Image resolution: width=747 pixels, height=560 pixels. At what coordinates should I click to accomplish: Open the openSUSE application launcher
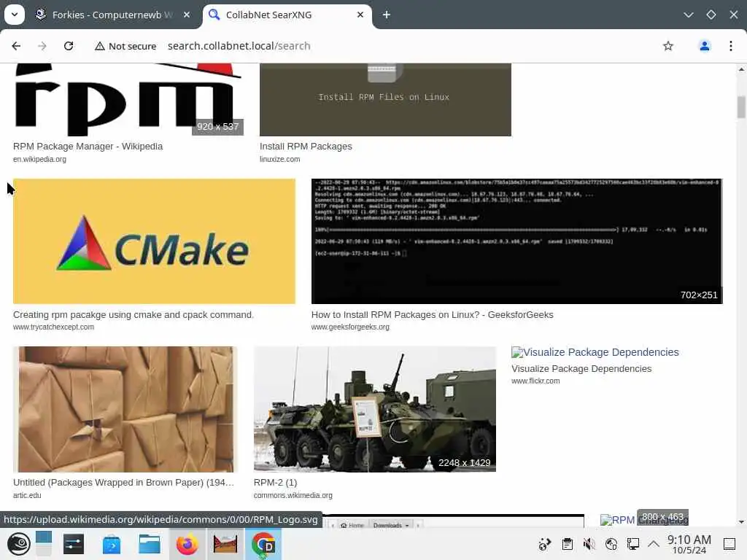coord(18,544)
